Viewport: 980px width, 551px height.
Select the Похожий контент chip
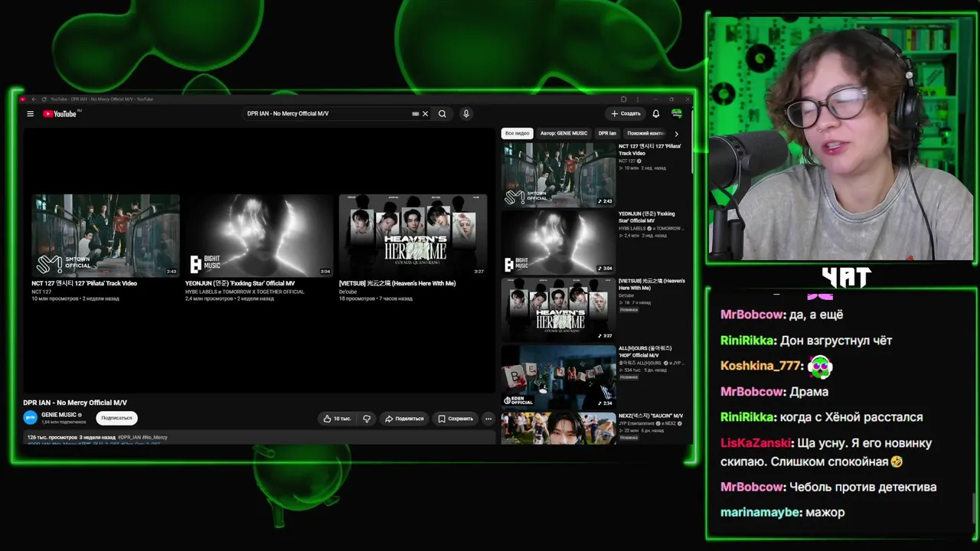[645, 133]
